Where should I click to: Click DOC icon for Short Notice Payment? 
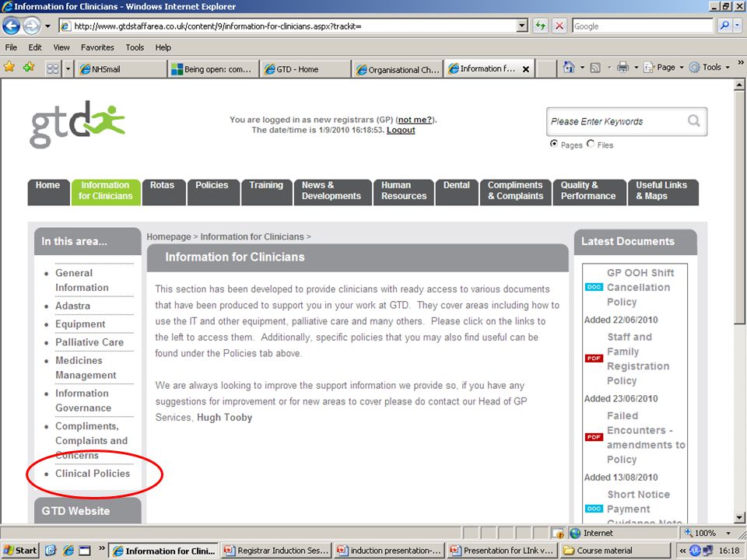click(x=594, y=508)
